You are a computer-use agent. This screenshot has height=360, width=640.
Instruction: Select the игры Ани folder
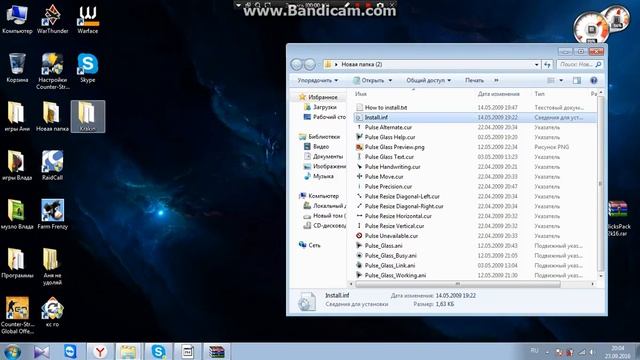coord(17,116)
